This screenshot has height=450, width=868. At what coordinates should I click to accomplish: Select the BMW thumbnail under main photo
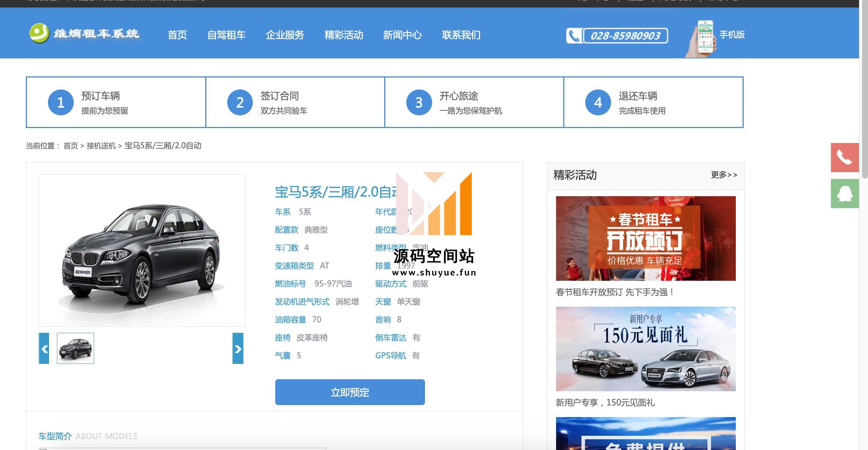click(75, 348)
